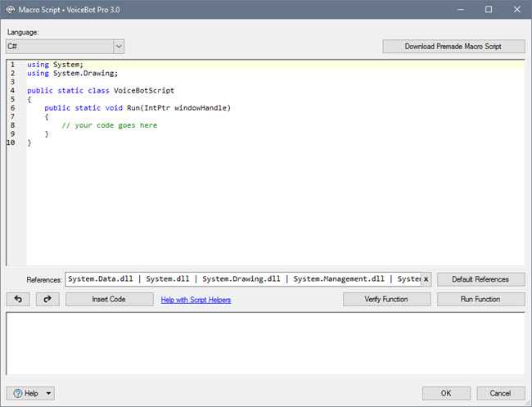This screenshot has height=407, width=532.
Task: Click the Verify Function button
Action: tap(387, 299)
